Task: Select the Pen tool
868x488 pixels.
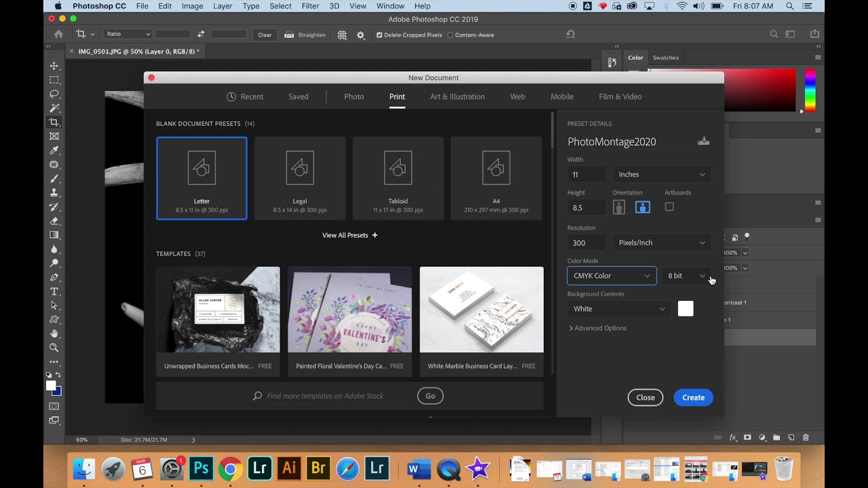Action: pos(54,277)
